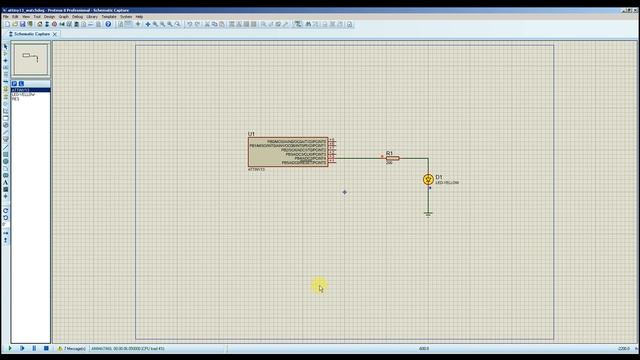Open the File menu
The height and width of the screenshot is (360, 640).
[x=5, y=17]
